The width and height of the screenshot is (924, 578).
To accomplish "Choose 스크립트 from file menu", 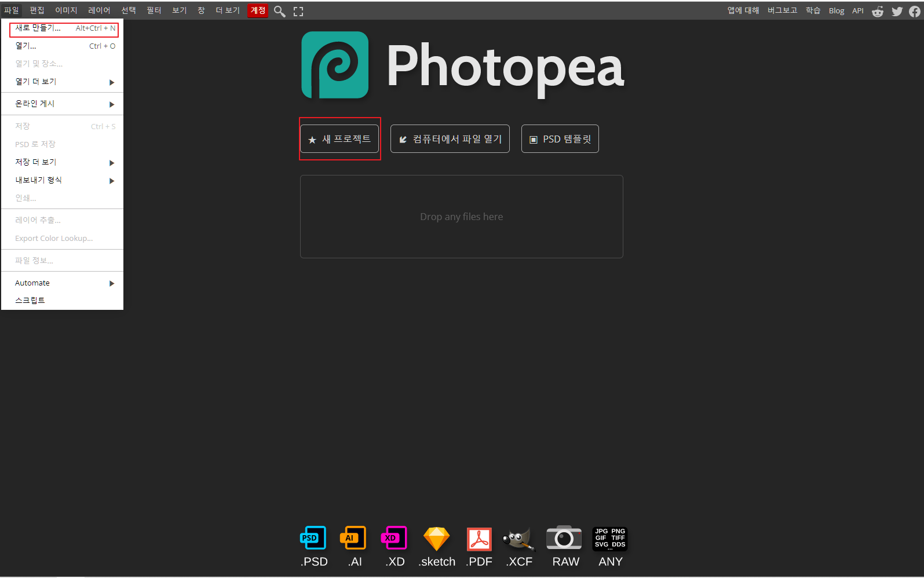I will point(63,300).
